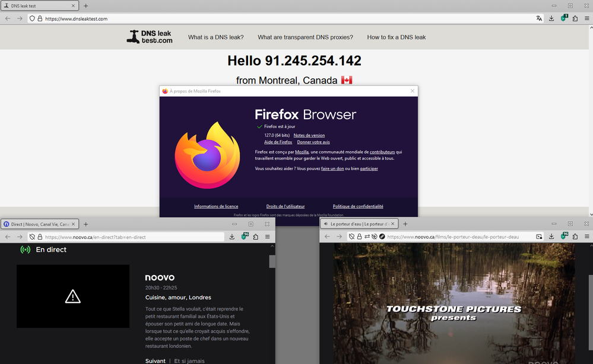
Task: Click the padlock icon beside dnsleaktest.com URL
Action: click(x=40, y=18)
